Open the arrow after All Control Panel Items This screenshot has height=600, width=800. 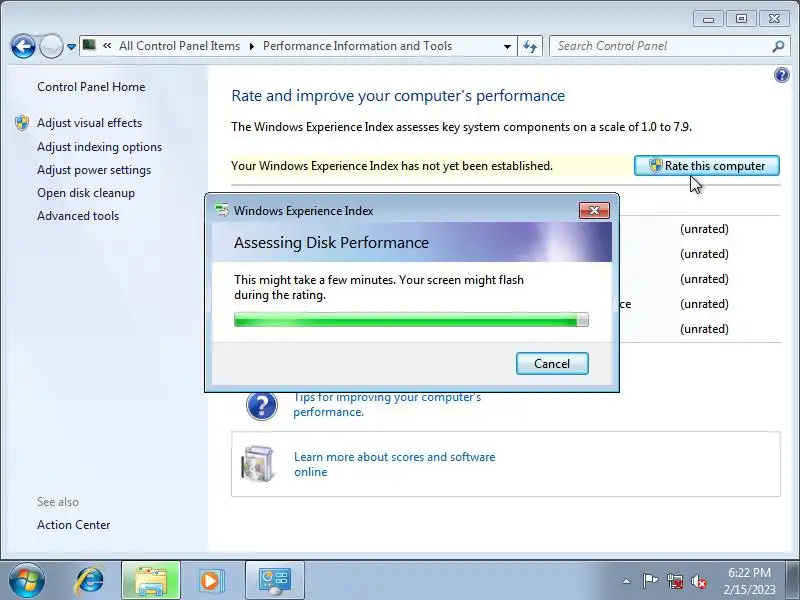click(x=252, y=46)
